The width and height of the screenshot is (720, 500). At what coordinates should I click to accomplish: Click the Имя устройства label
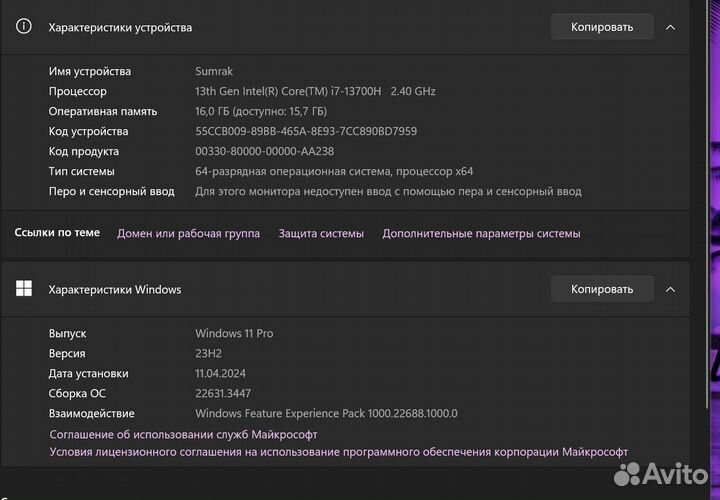pyautogui.click(x=90, y=71)
